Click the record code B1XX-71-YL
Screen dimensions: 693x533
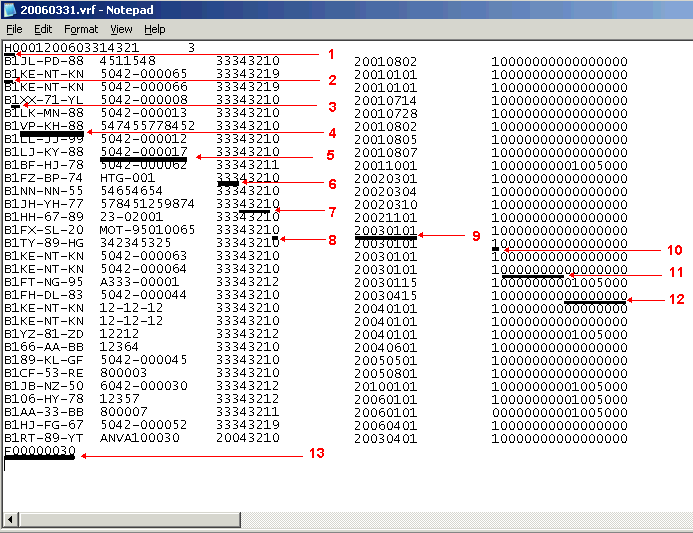[44, 100]
